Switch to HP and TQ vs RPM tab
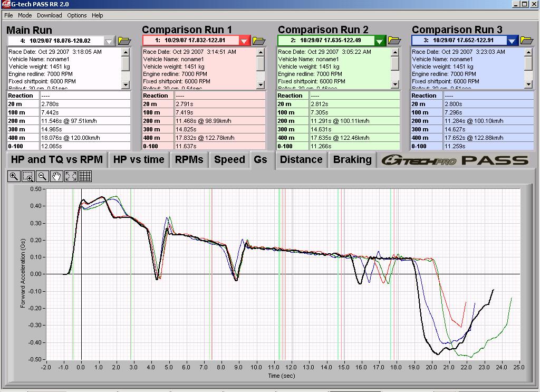The height and width of the screenshot is (392, 540). click(x=57, y=160)
